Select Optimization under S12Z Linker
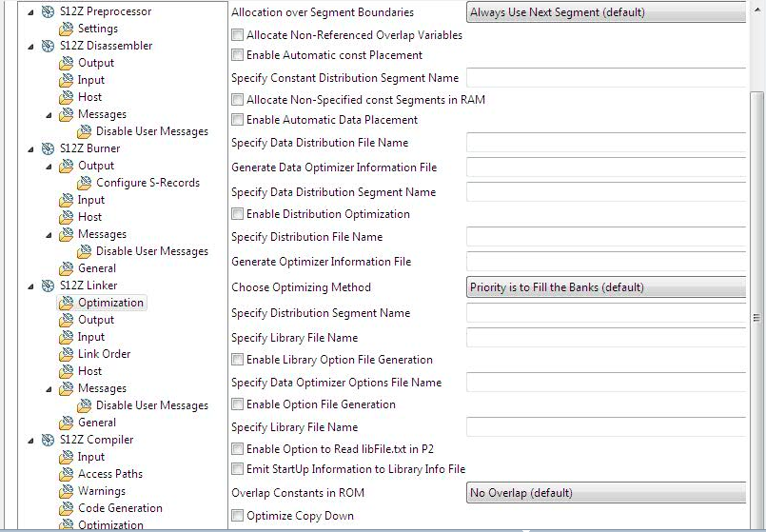Image resolution: width=766 pixels, height=532 pixels. click(x=110, y=303)
